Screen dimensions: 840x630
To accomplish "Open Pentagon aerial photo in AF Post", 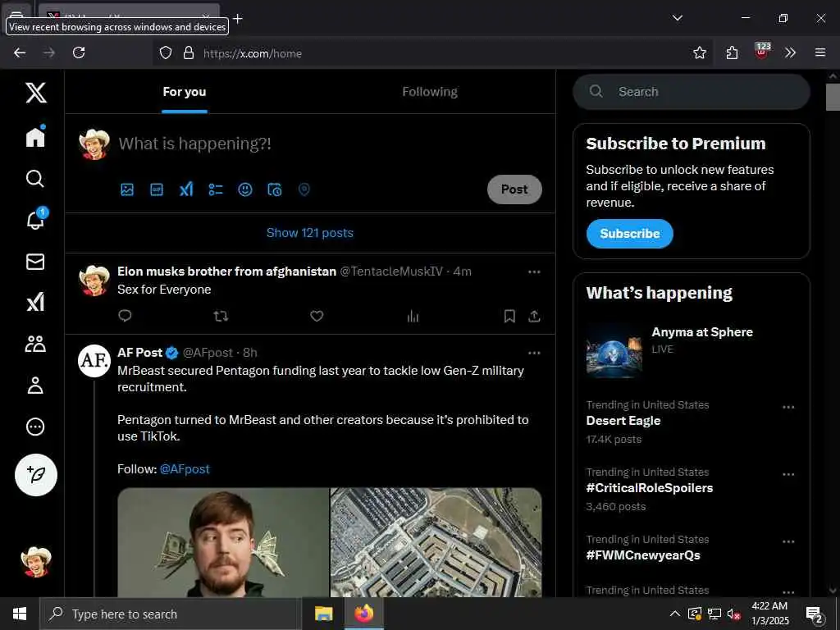I will coord(436,542).
